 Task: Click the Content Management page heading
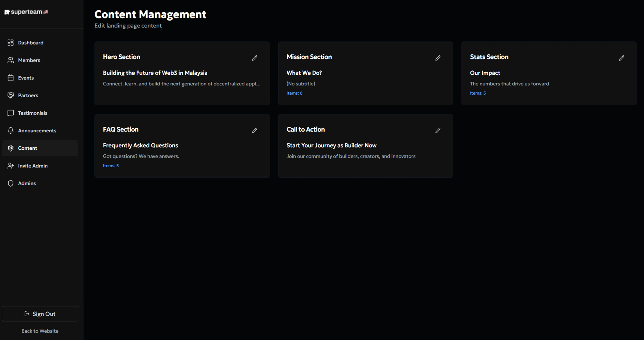(x=150, y=14)
